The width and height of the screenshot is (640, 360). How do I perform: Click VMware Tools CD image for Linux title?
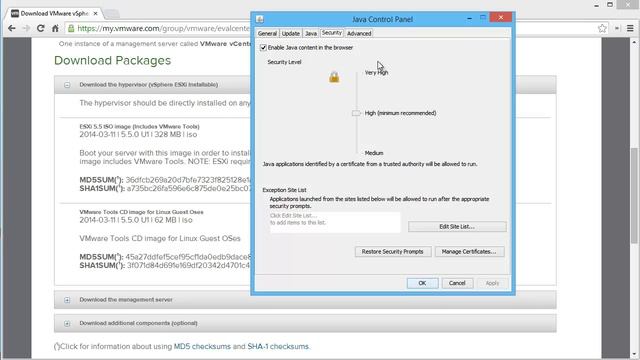(141, 212)
